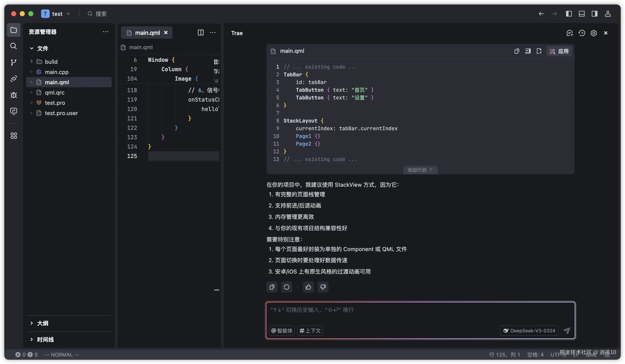625x364 pixels.
Task: Click the thumbs up feedback button
Action: click(x=308, y=287)
